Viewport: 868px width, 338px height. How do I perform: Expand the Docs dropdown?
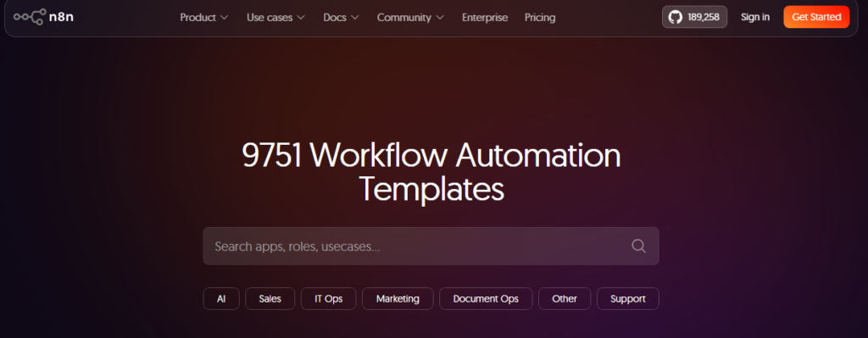[x=341, y=18]
